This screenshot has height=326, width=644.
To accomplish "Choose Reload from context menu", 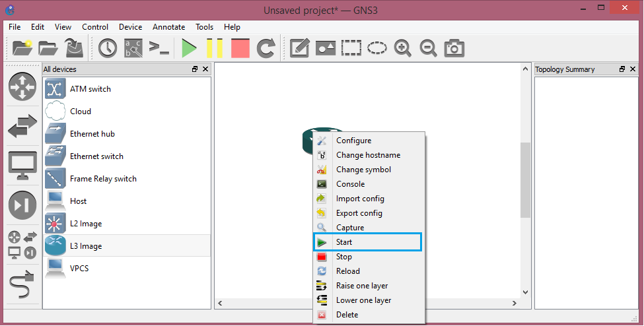I will 369,271.
